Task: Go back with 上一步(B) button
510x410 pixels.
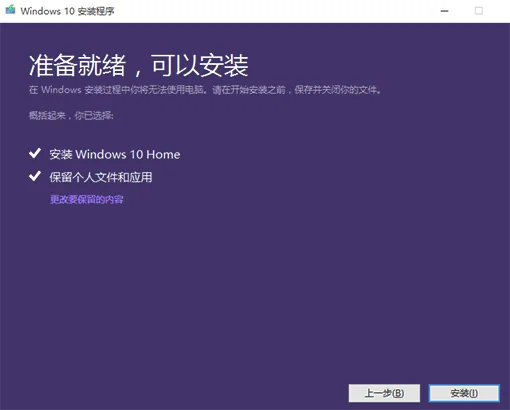Action: click(x=384, y=393)
